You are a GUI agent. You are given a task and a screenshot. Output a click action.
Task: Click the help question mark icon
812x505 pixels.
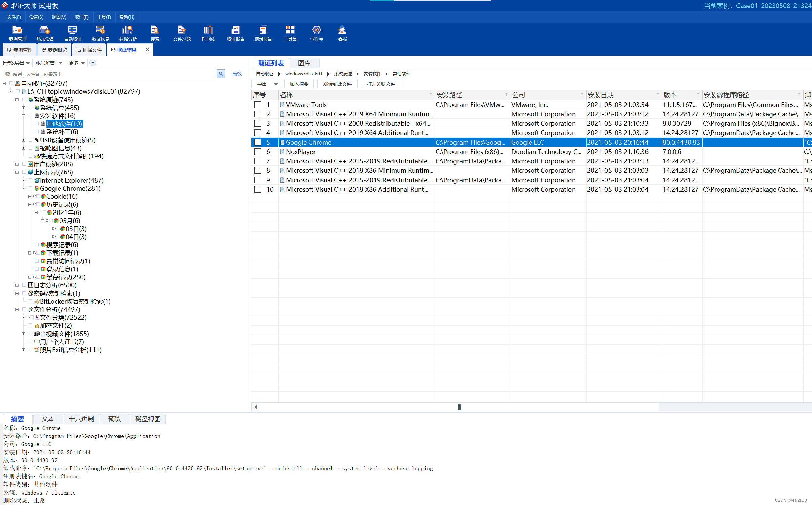[x=93, y=63]
